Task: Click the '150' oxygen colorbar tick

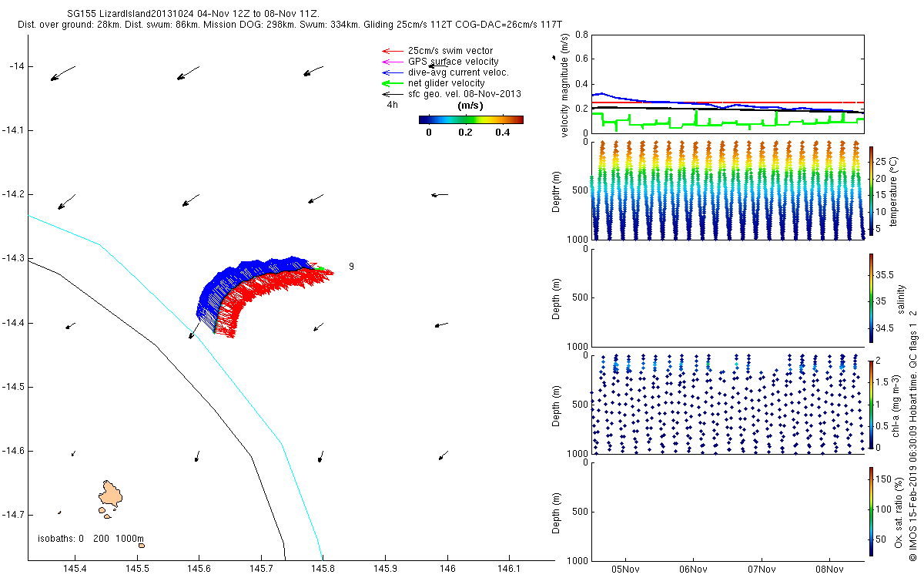Action: 883,479
